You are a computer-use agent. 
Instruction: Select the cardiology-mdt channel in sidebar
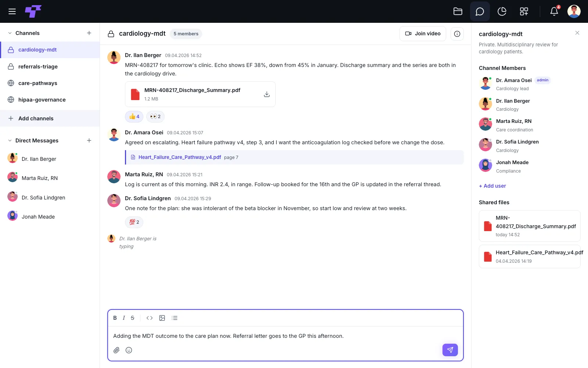click(50, 50)
